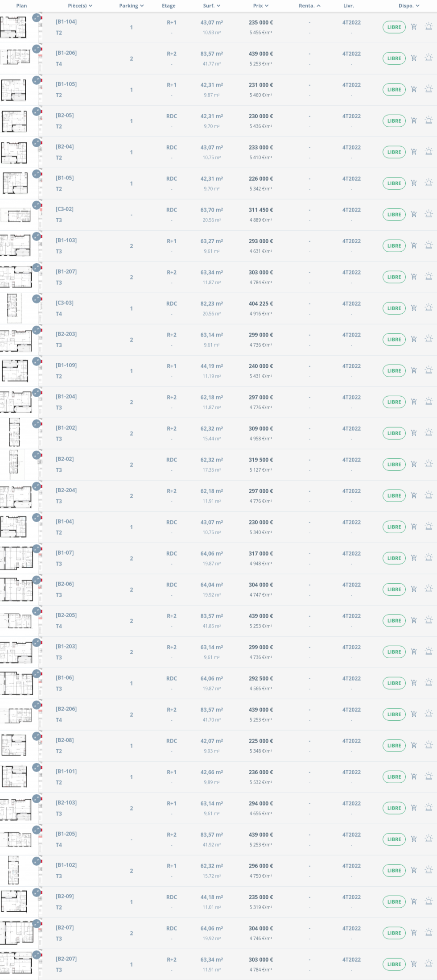
Task: Click the alert siren icon for lot B1-07
Action: coord(429,558)
